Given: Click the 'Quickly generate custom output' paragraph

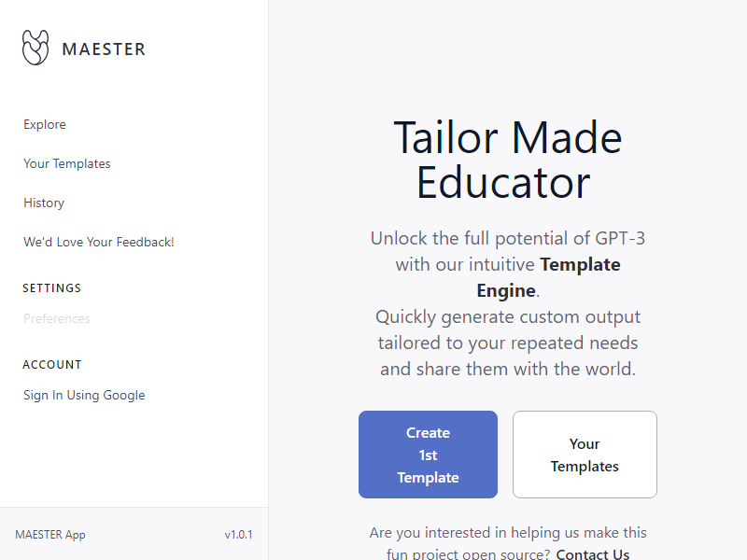Looking at the screenshot, I should (x=507, y=317).
